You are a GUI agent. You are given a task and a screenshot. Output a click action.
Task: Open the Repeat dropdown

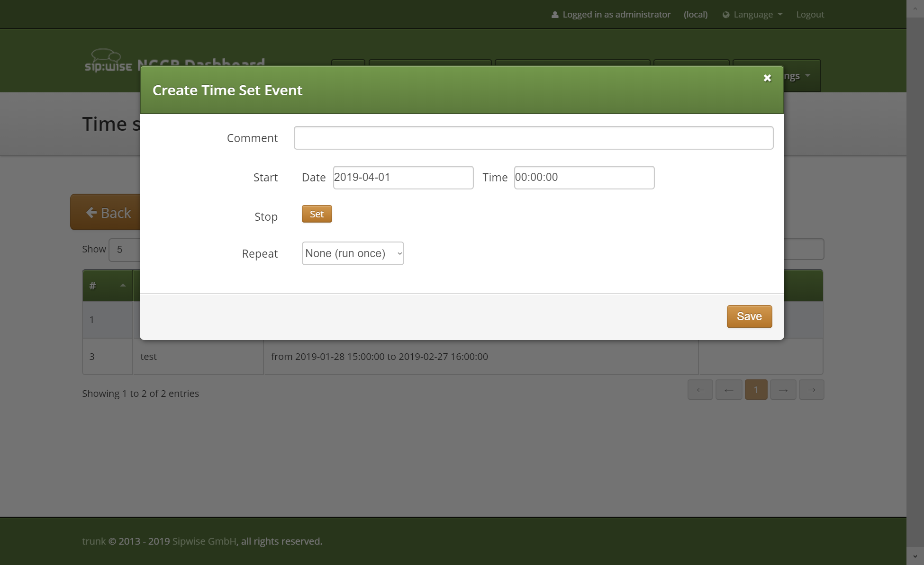353,253
